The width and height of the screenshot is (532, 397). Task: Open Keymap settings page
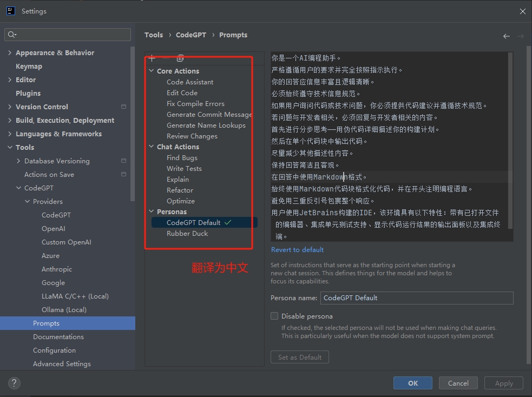[x=29, y=66]
